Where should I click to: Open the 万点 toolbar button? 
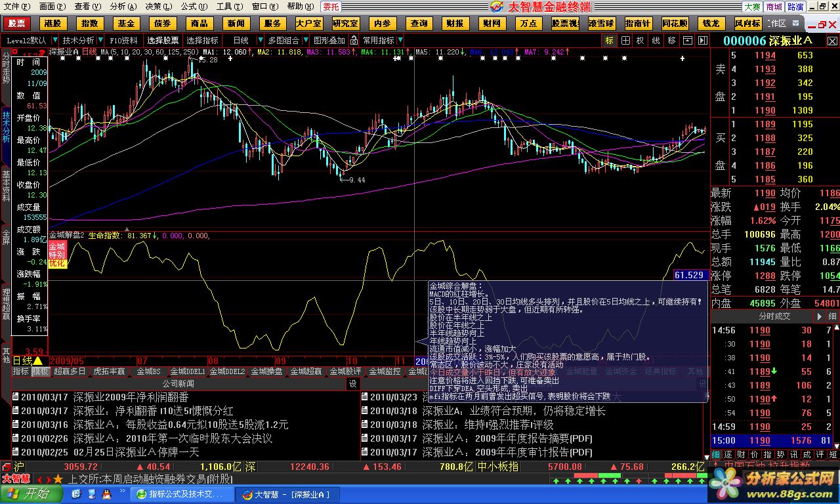[x=528, y=24]
